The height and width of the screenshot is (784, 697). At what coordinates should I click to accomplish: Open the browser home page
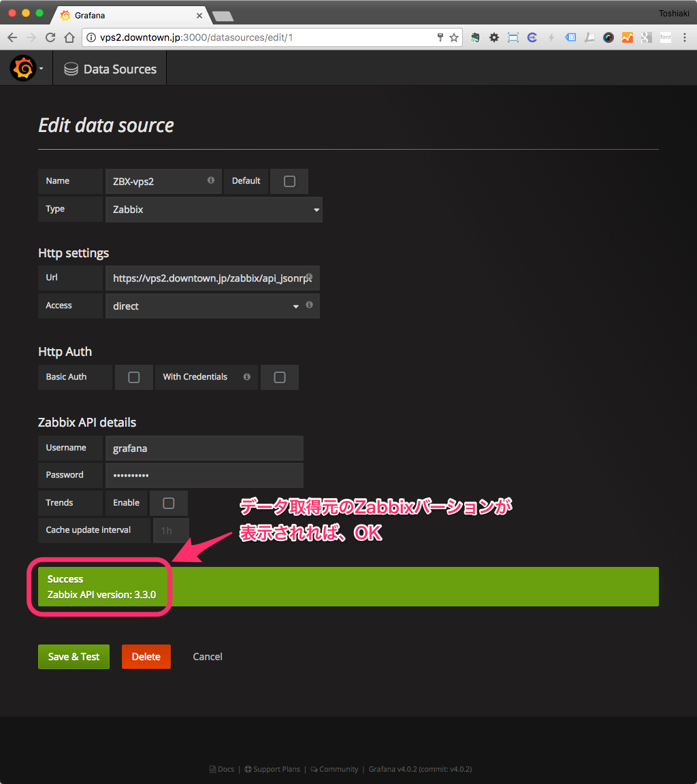(69, 37)
